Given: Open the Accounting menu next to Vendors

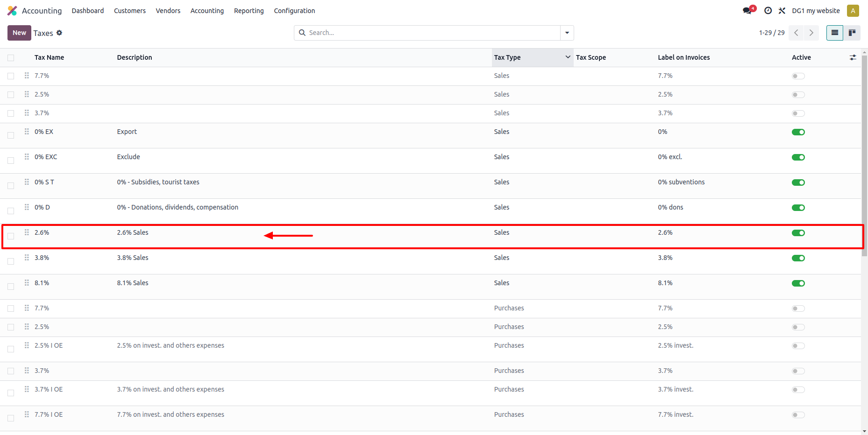Looking at the screenshot, I should [207, 11].
